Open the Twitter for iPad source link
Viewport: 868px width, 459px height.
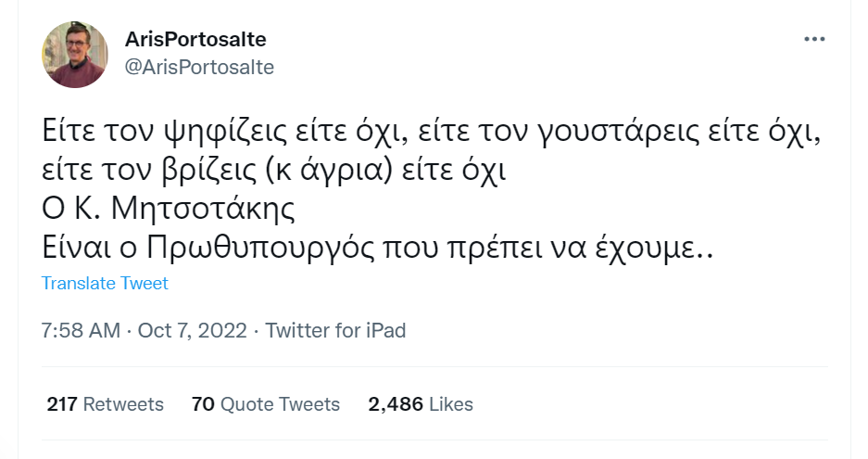335,330
